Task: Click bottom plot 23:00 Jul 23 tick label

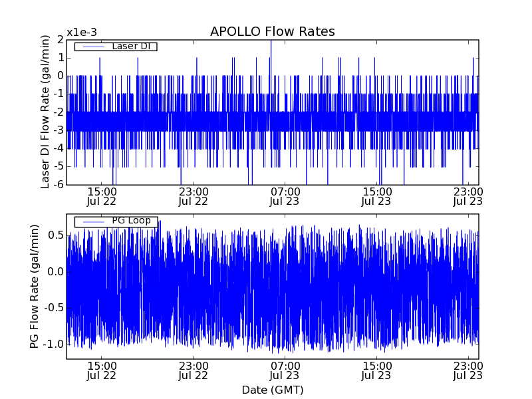Action: coord(468,371)
